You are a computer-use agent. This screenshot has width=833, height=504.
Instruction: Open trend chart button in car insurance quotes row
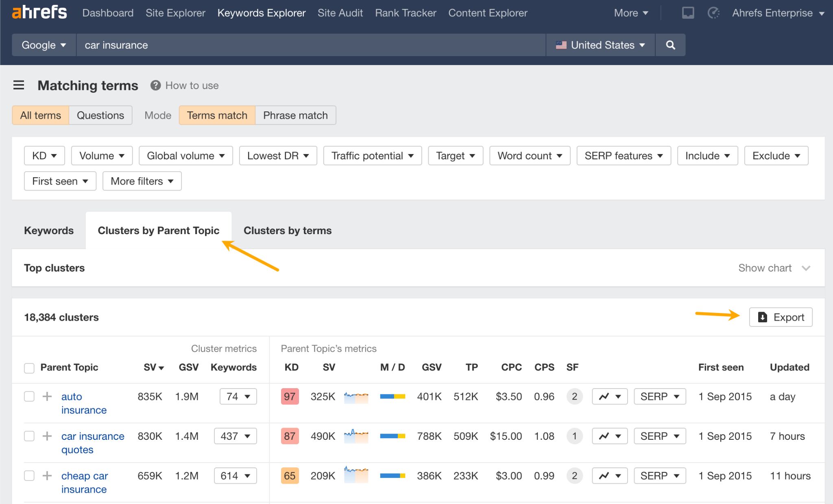[610, 436]
